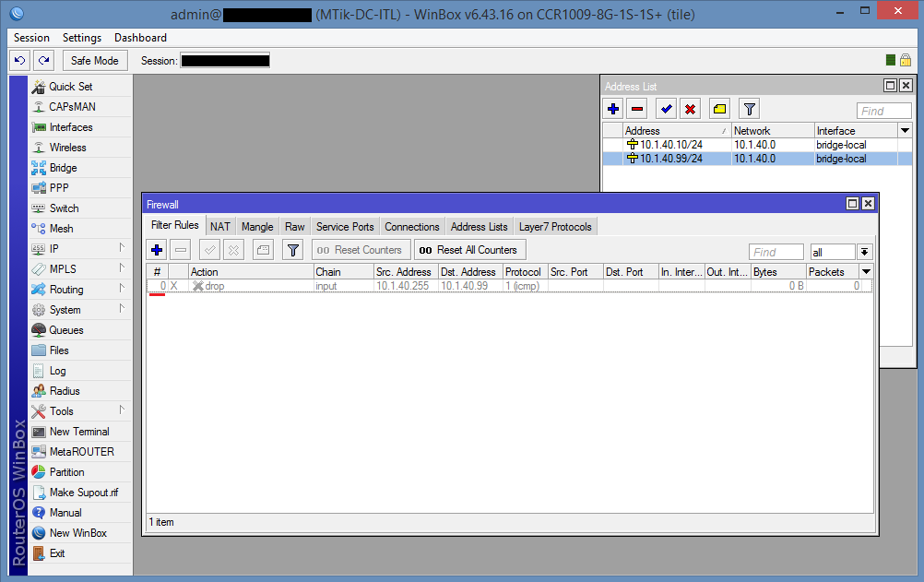This screenshot has width=924, height=582.
Task: Disable the selected address in Address List
Action: coord(690,109)
